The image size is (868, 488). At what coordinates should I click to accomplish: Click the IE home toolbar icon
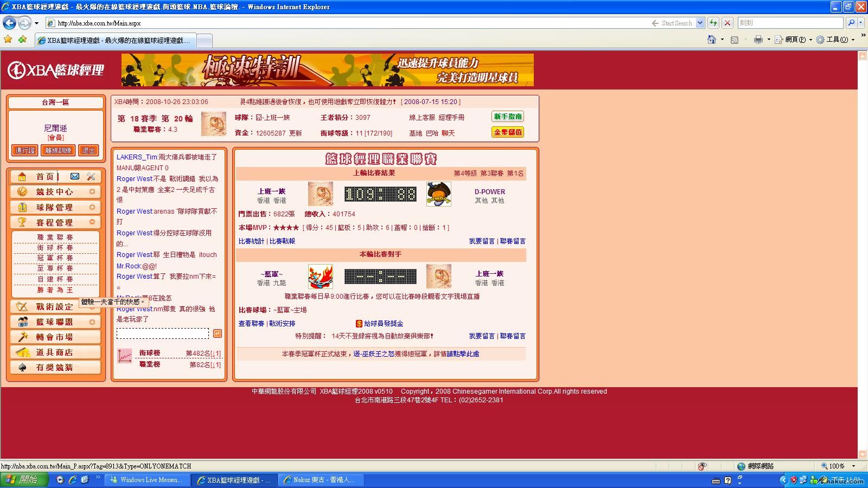712,40
